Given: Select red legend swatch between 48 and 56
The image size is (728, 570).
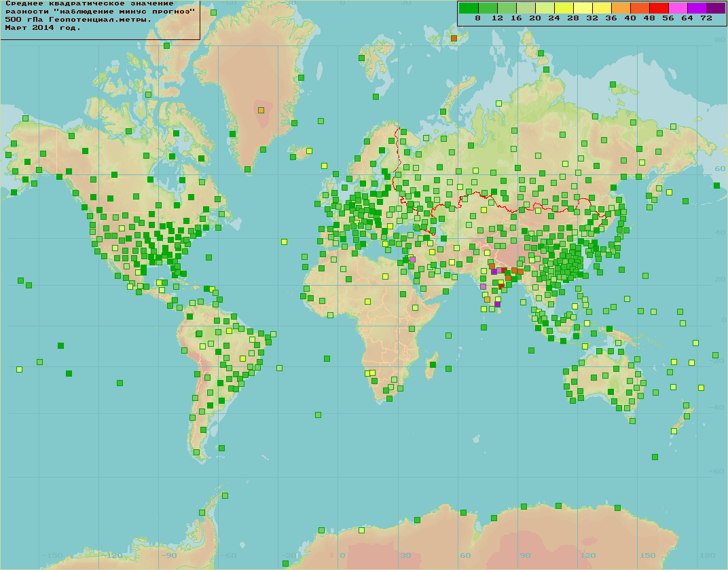Looking at the screenshot, I should click(659, 8).
